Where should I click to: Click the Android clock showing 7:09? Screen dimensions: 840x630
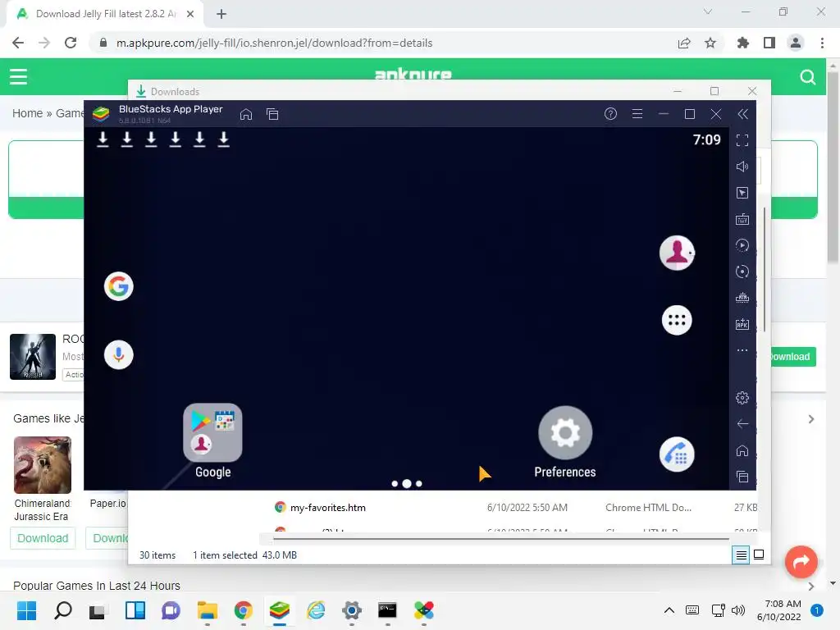pyautogui.click(x=706, y=139)
